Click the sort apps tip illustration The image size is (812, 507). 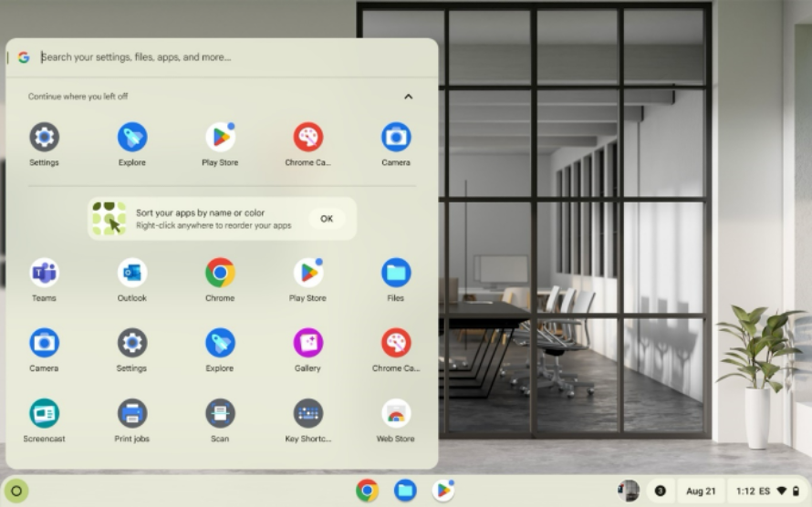pos(109,219)
